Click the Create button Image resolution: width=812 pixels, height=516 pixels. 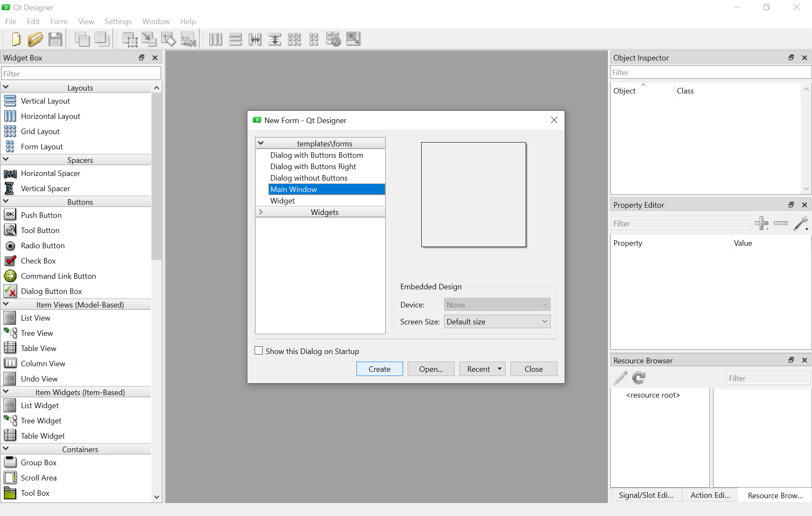tap(379, 369)
